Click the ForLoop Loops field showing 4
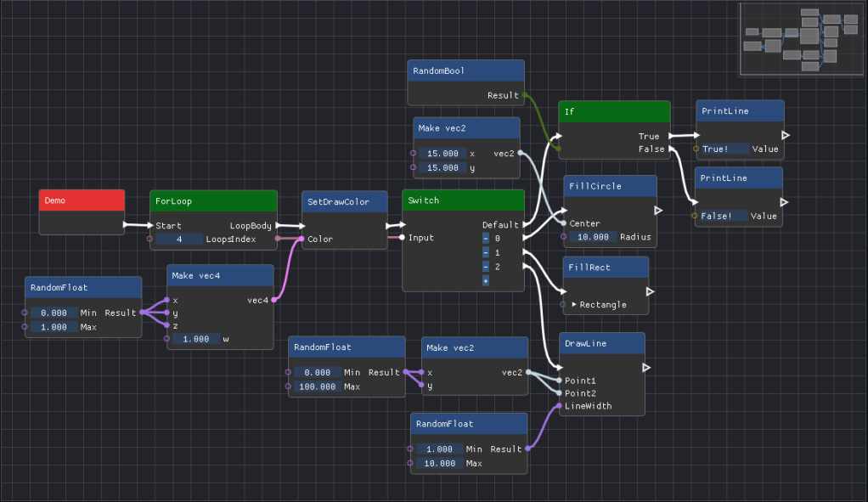Screen dimensions: 868x502 [x=179, y=239]
